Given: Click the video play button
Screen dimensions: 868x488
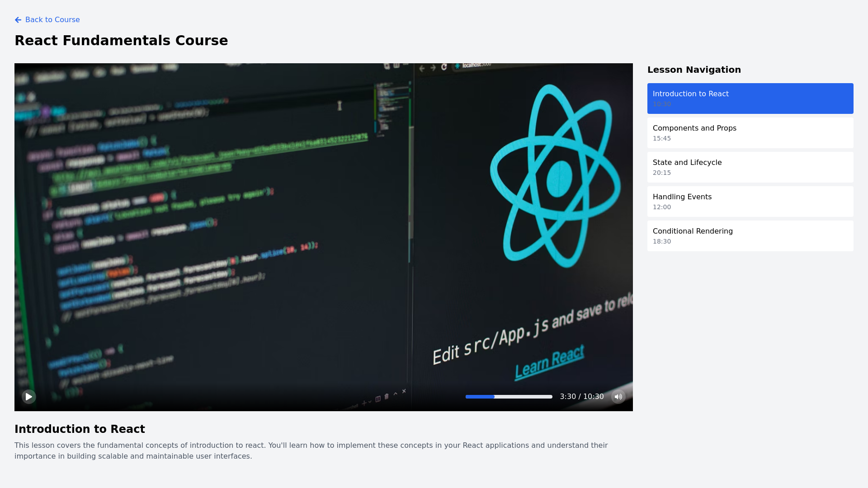Looking at the screenshot, I should (x=29, y=397).
